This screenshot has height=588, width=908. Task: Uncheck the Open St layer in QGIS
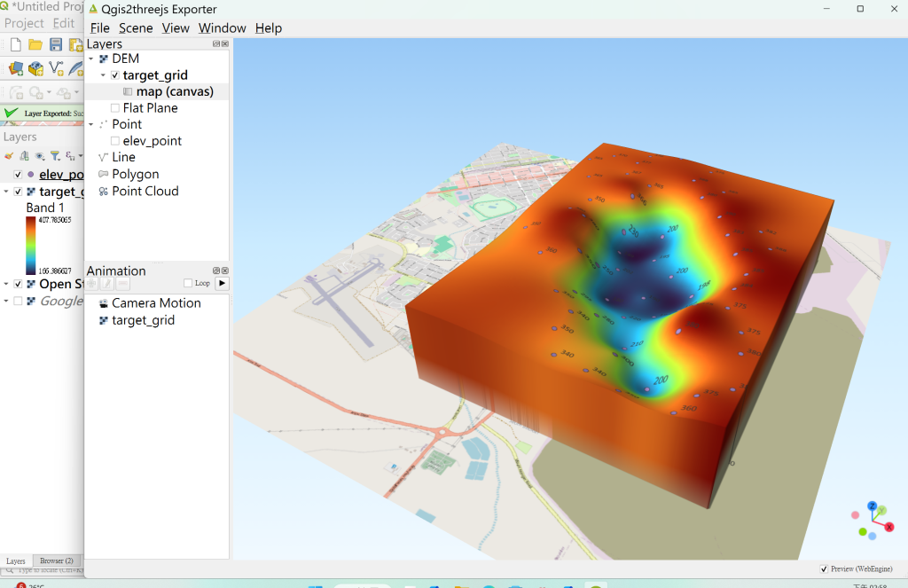(x=18, y=284)
